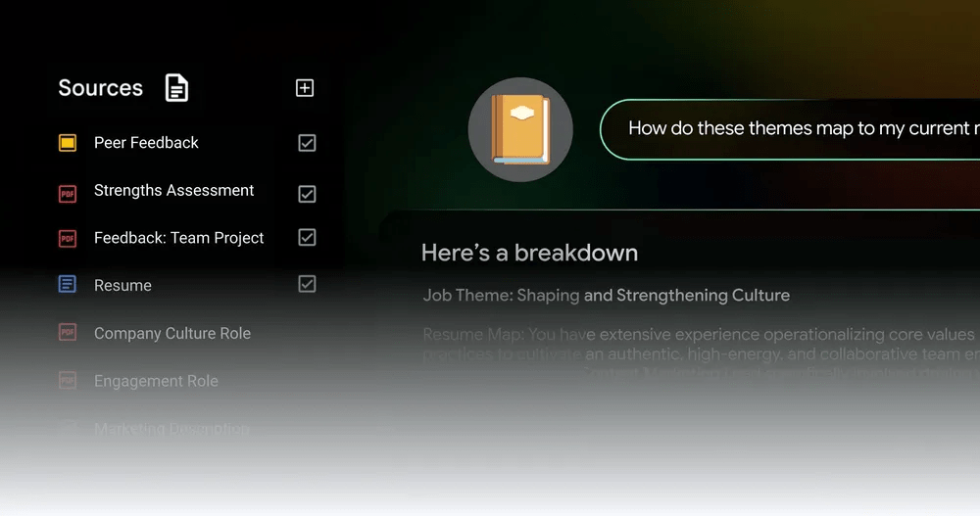Add a new source with plus icon
980x516 pixels.
[x=305, y=88]
